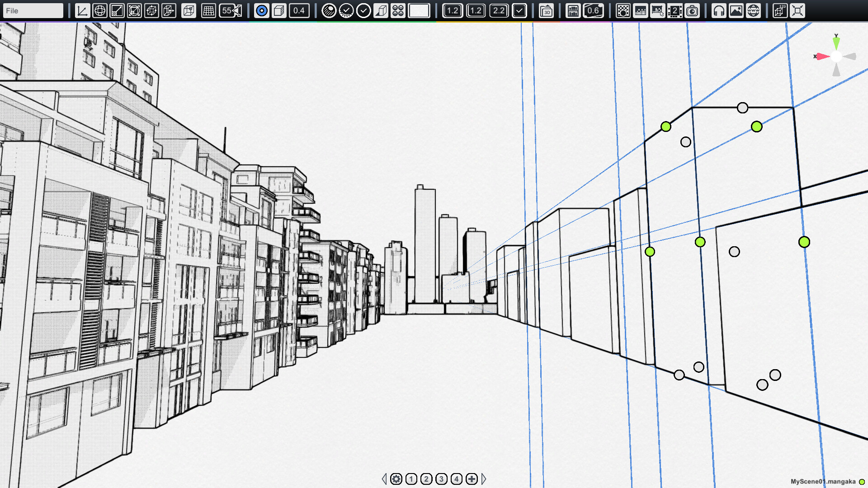Click the plus button to add a scene
The width and height of the screenshot is (868, 488).
(472, 479)
